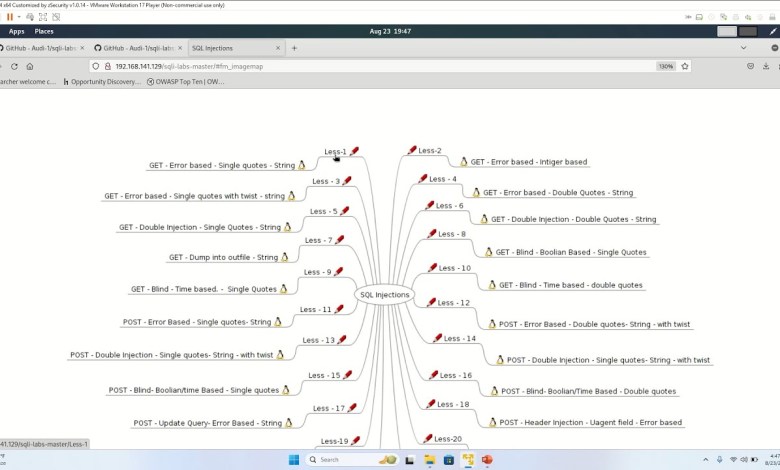
Task: Open File Explorer in the taskbar
Action: pyautogui.click(x=429, y=459)
